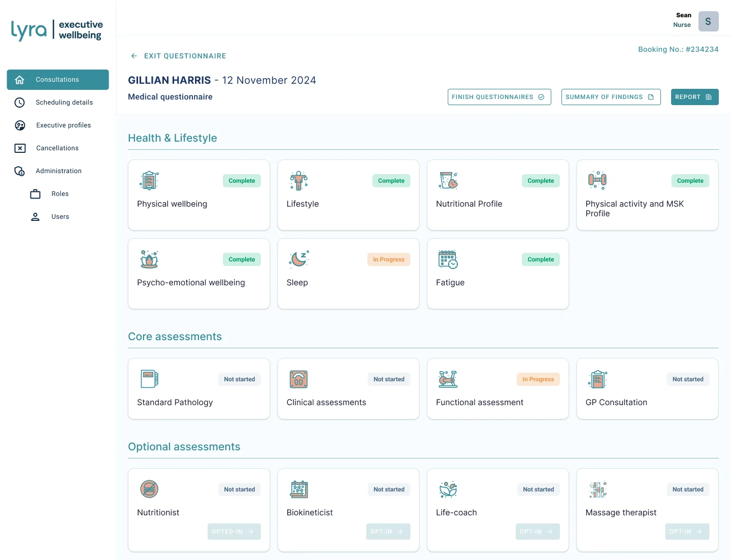The image size is (731, 560).
Task: Click the Life-coach plant icon
Action: tap(448, 489)
